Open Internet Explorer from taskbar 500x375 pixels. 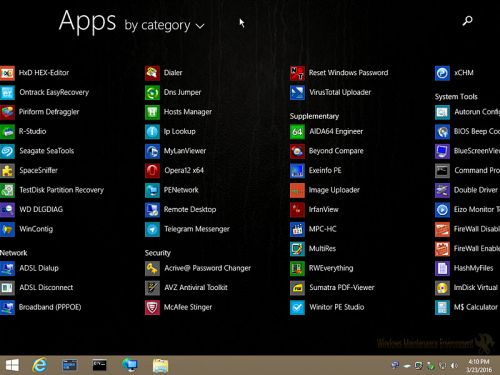coord(39,365)
